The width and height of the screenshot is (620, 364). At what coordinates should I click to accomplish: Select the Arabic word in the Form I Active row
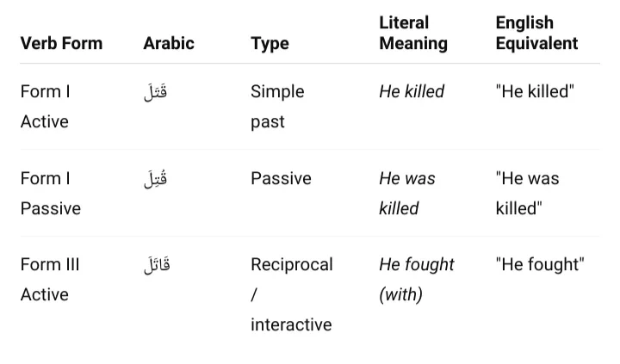(156, 92)
